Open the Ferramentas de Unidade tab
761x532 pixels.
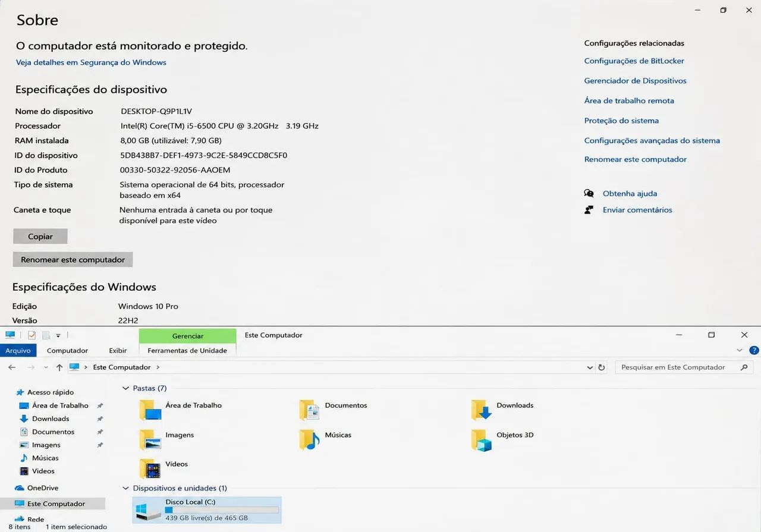tap(187, 351)
